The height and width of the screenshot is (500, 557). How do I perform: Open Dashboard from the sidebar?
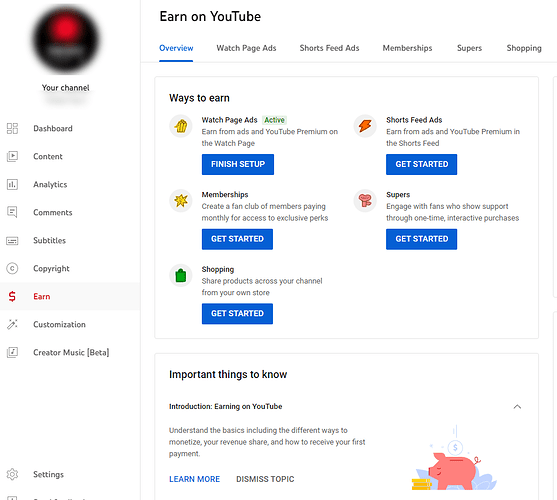click(53, 129)
